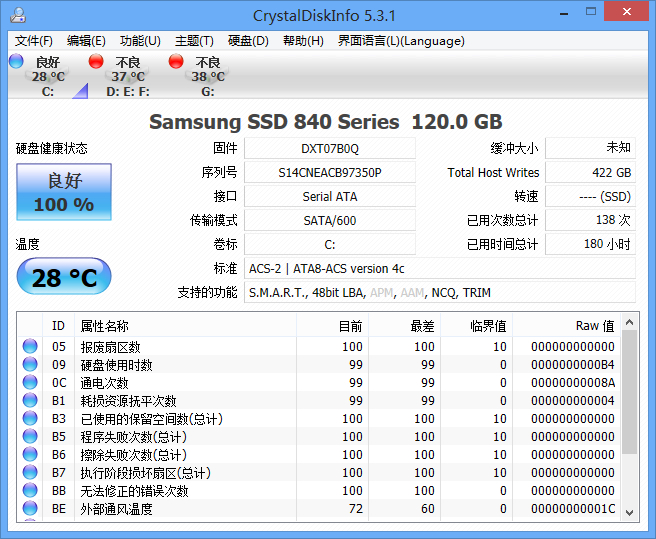
Task: Click the 属性名称 column header
Action: [105, 325]
